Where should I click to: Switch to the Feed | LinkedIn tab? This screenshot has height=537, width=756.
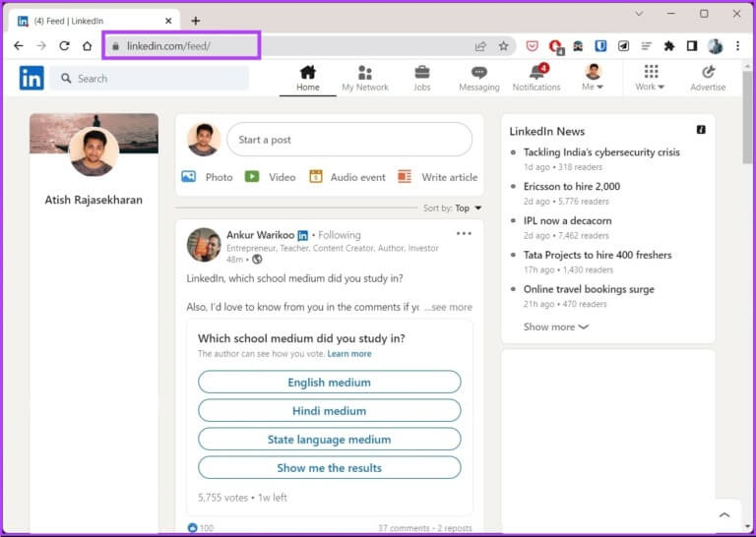(94, 21)
